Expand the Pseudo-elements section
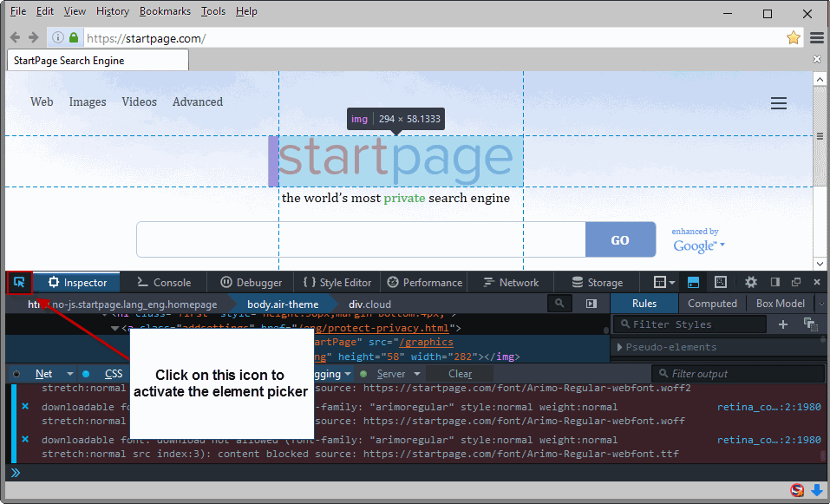Screen dimensions: 830x504 pos(661,348)
